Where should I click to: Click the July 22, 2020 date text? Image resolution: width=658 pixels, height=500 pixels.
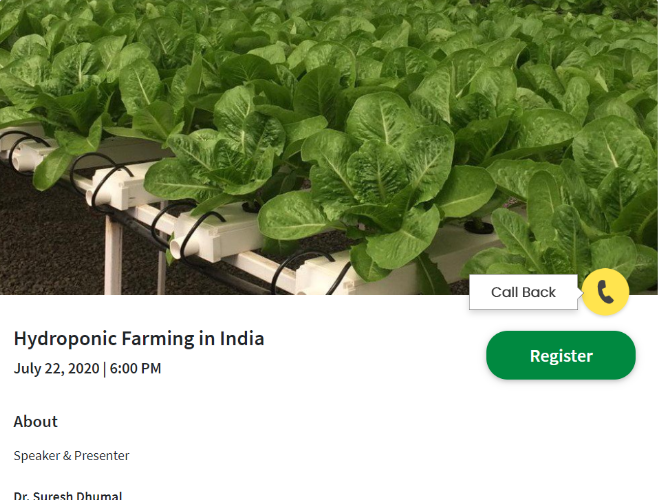click(57, 368)
